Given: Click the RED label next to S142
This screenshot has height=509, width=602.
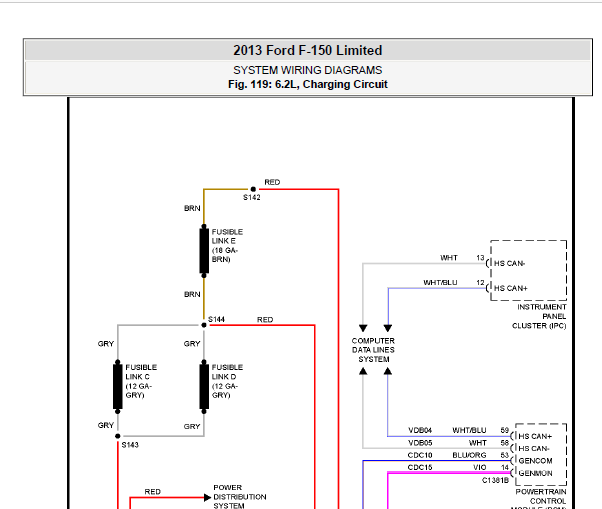Looking at the screenshot, I should coord(272,182).
